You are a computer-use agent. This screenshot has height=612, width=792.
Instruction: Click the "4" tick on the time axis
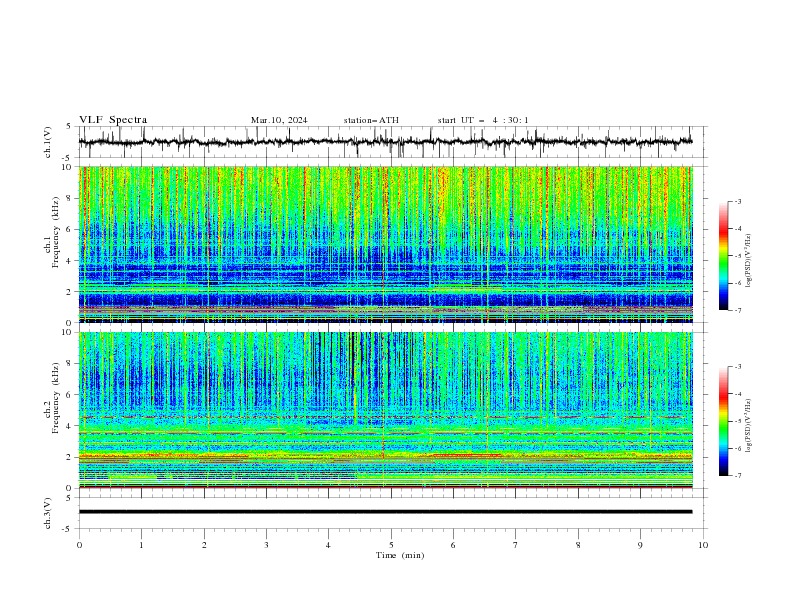329,545
